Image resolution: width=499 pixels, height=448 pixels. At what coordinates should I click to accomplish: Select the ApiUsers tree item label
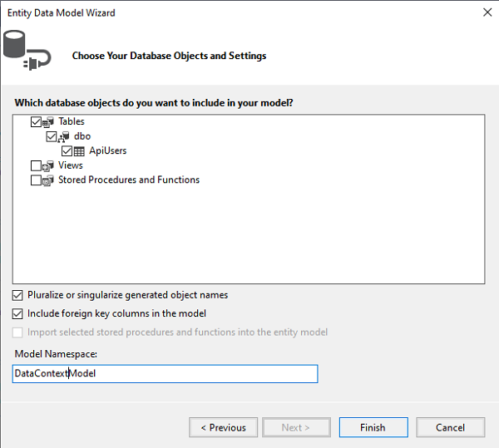coord(108,150)
